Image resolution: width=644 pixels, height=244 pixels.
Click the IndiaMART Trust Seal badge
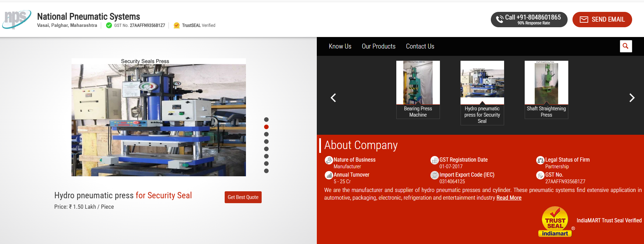tap(555, 222)
